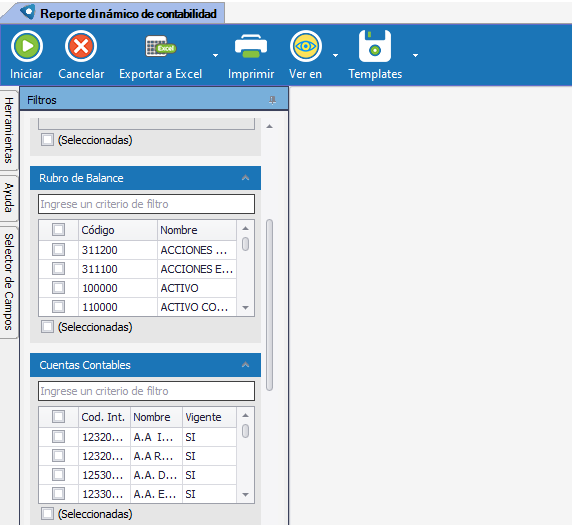Check the box for 100000 ACTIVO

[x=58, y=288]
